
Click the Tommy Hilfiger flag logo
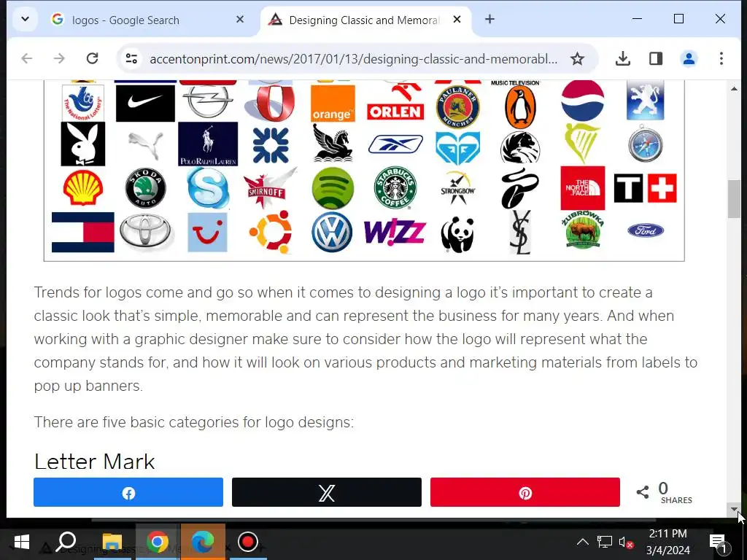(83, 232)
